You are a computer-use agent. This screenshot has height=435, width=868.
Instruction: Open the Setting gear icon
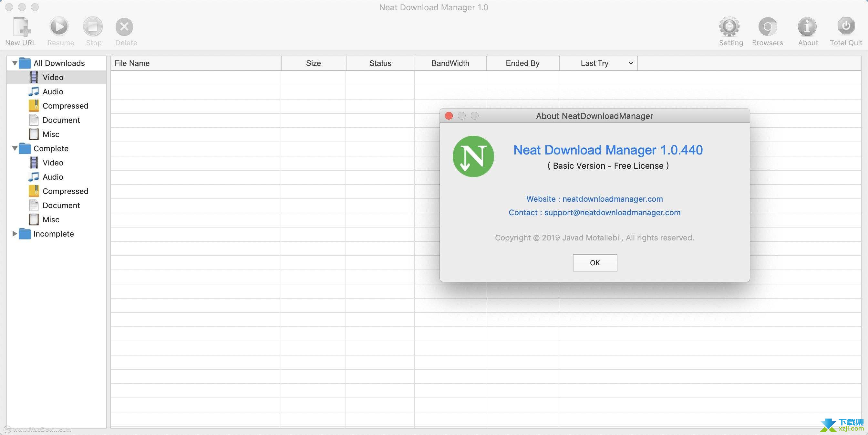pyautogui.click(x=729, y=26)
